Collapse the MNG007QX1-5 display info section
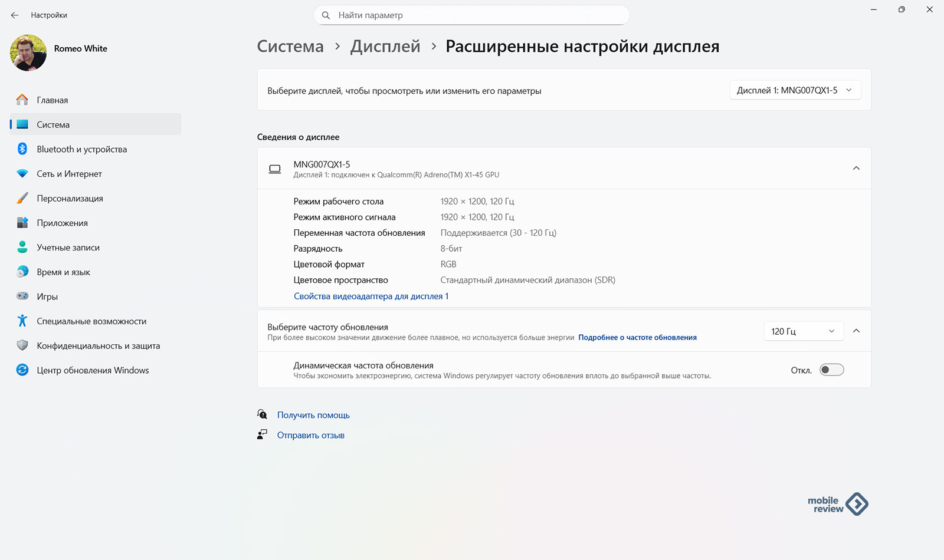The image size is (944, 560). [856, 169]
